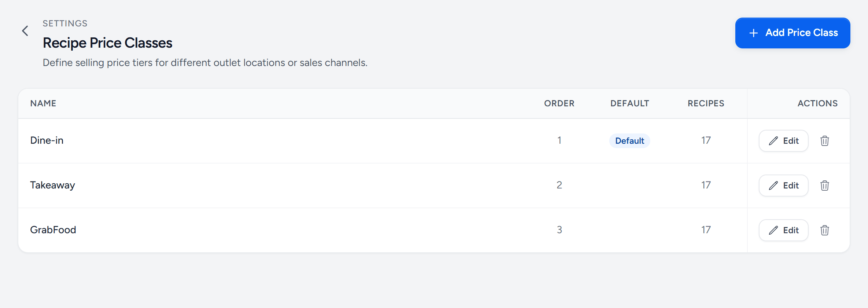Screen dimensions: 868x308
Task: Click order value 1 for Dine-in
Action: [559, 140]
